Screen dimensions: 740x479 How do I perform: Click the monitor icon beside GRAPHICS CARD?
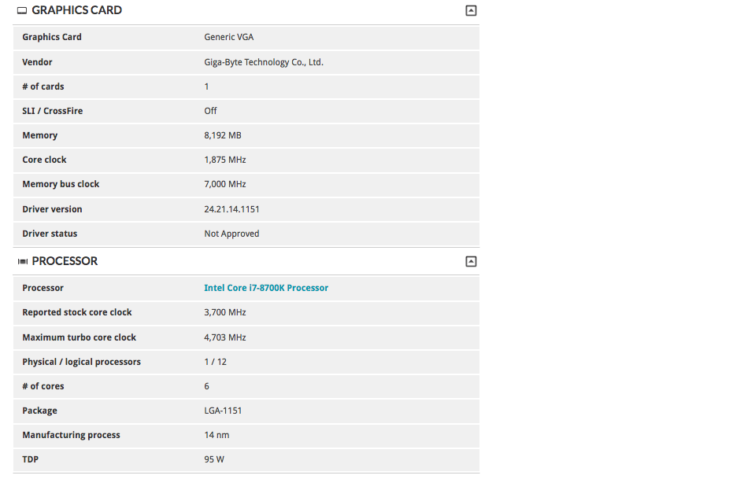click(22, 11)
